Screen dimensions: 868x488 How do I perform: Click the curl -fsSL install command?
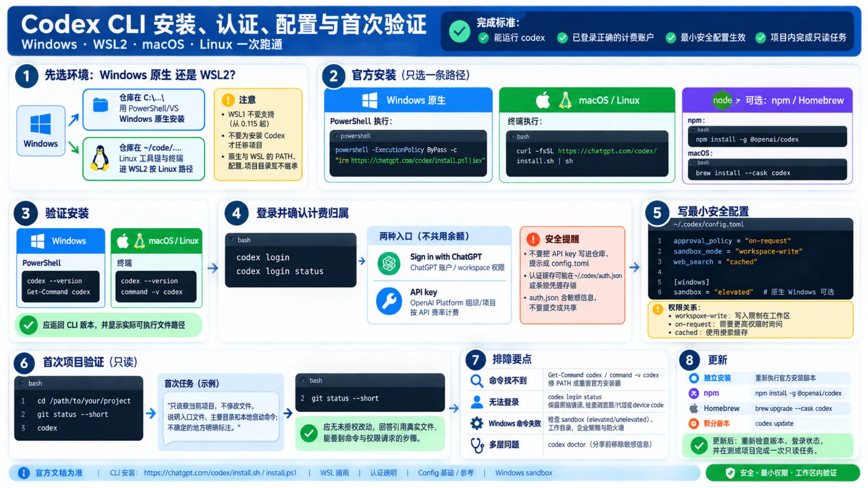tap(586, 156)
